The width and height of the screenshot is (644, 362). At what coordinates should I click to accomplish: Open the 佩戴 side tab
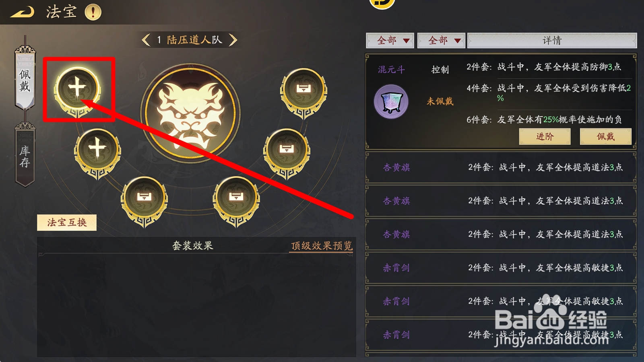coord(25,78)
